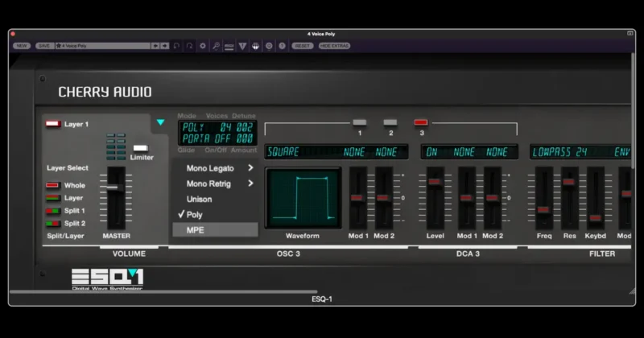The height and width of the screenshot is (338, 644).
Task: Choose Poly from mode menu
Action: (x=215, y=215)
